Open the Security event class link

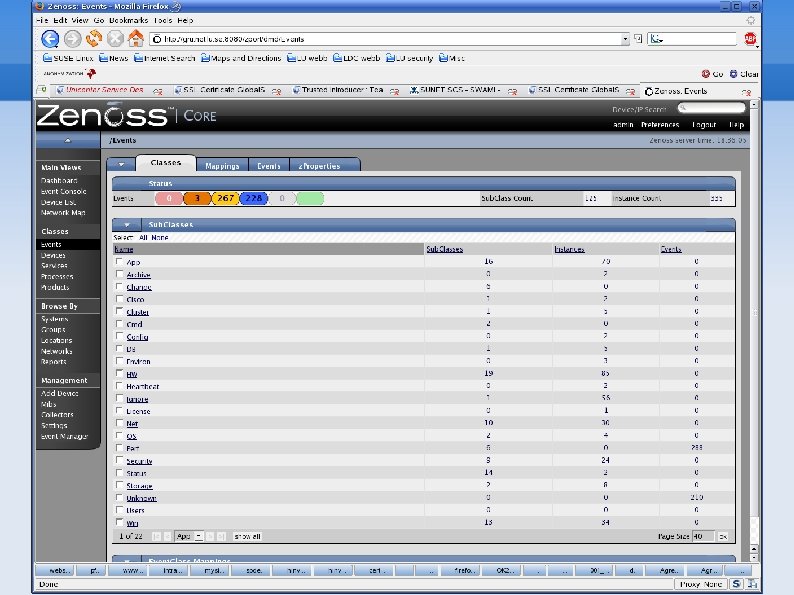pos(139,461)
